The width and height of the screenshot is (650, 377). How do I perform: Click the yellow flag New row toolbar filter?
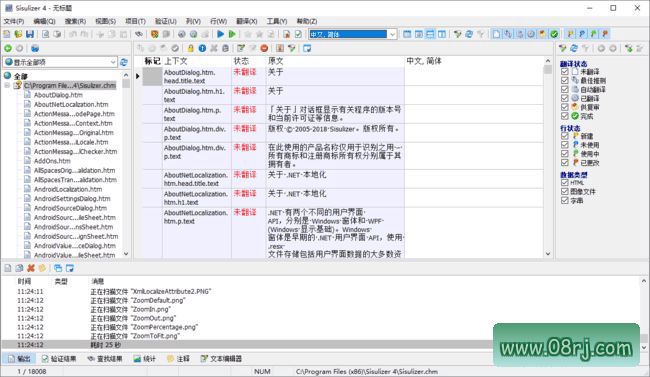tap(571, 34)
